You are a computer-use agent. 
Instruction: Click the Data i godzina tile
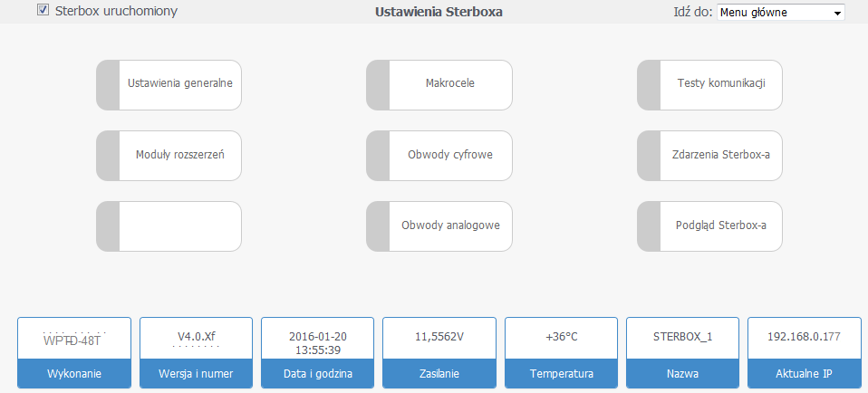click(x=317, y=354)
